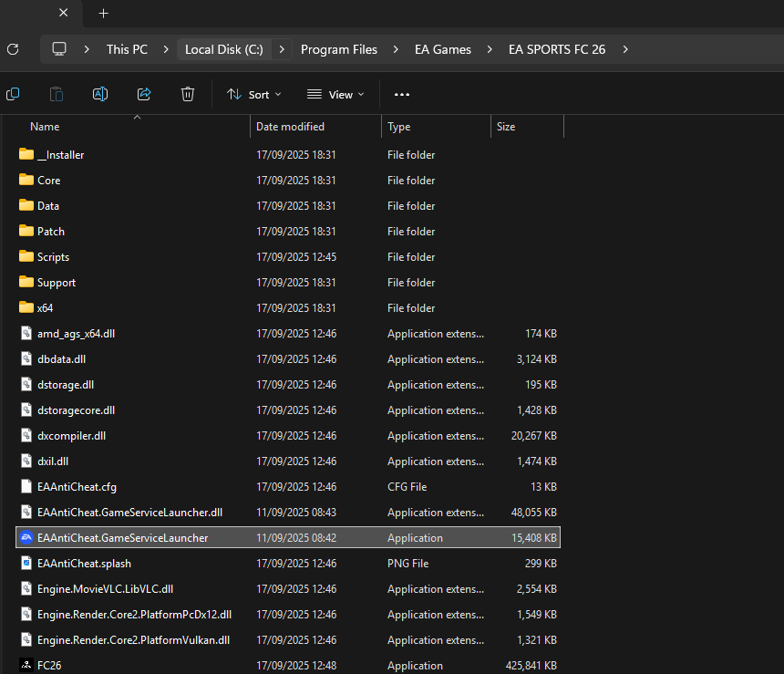Click the EAAntiCheat.splash PNG icon
This screenshot has height=674, width=784.
26,563
